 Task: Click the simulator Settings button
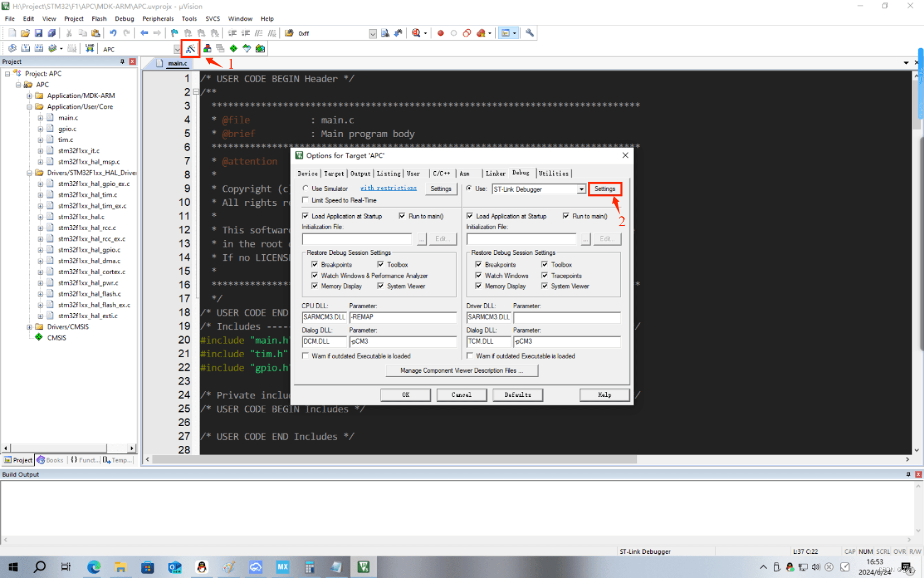point(441,189)
